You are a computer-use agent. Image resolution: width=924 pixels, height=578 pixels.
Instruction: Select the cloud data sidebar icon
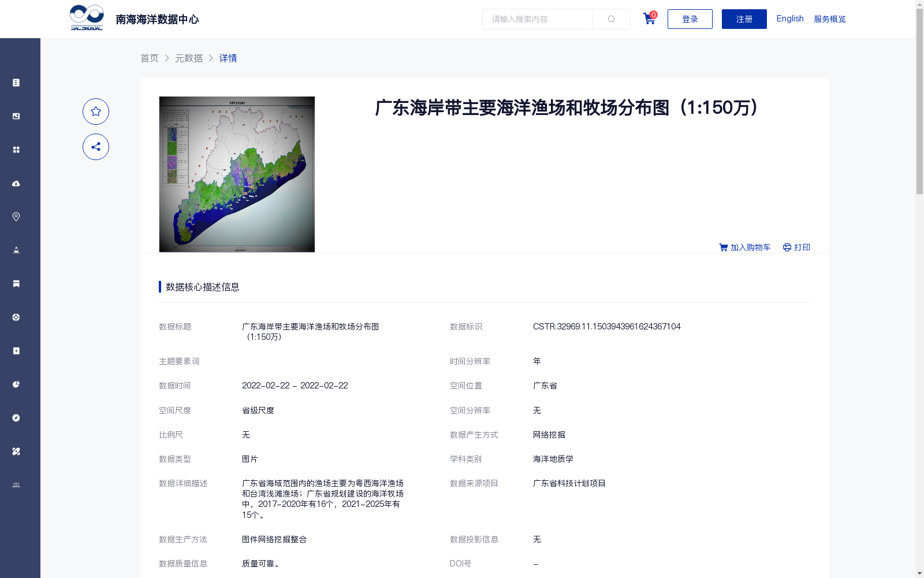point(16,183)
